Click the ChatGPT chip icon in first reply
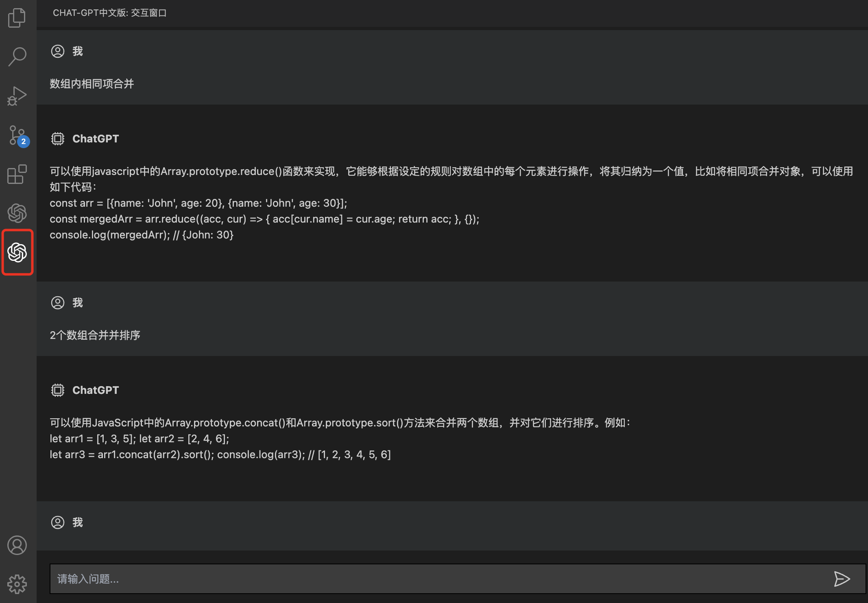 (58, 139)
